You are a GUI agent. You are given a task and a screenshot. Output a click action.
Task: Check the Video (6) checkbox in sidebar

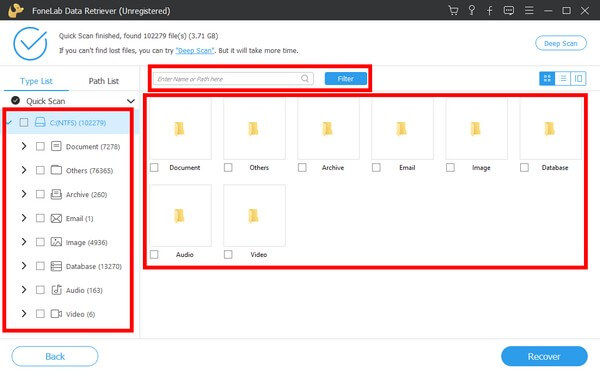point(40,314)
